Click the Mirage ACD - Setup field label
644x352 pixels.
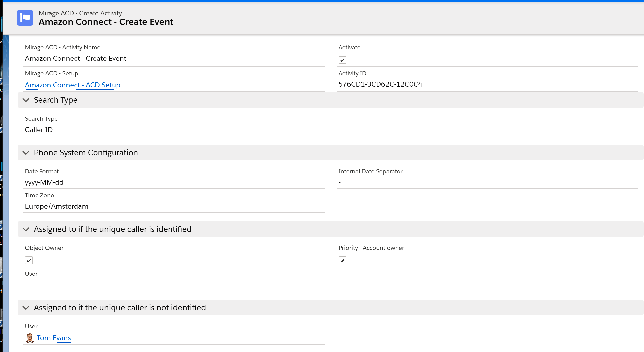(52, 73)
